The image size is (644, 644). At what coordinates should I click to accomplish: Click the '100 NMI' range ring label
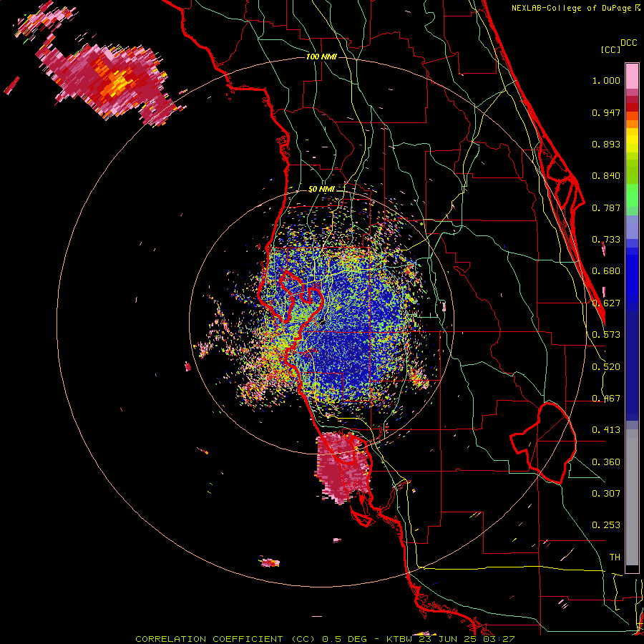pos(321,57)
